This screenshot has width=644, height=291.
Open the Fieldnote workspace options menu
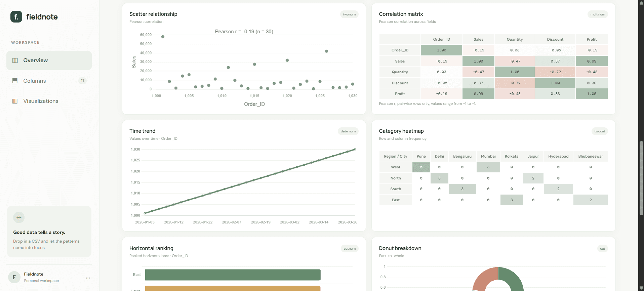(88, 278)
